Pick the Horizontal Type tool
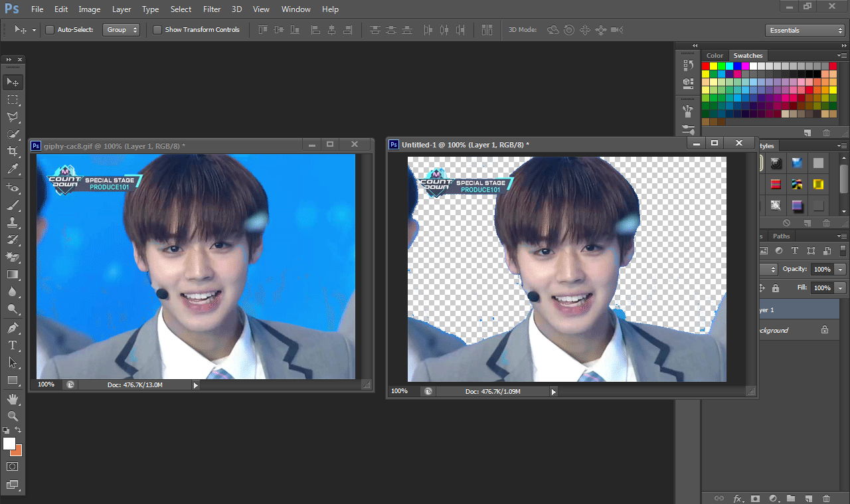This screenshot has height=504, width=850. [13, 345]
